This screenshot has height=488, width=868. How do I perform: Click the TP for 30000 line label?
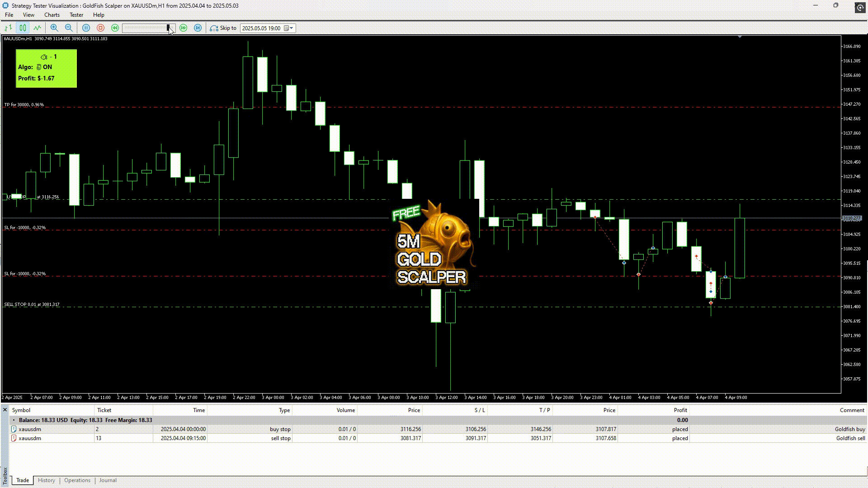coord(24,105)
